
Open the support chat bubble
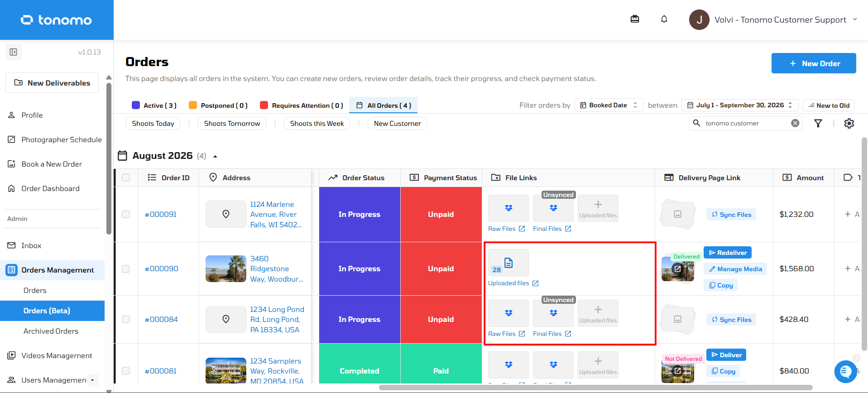point(845,372)
